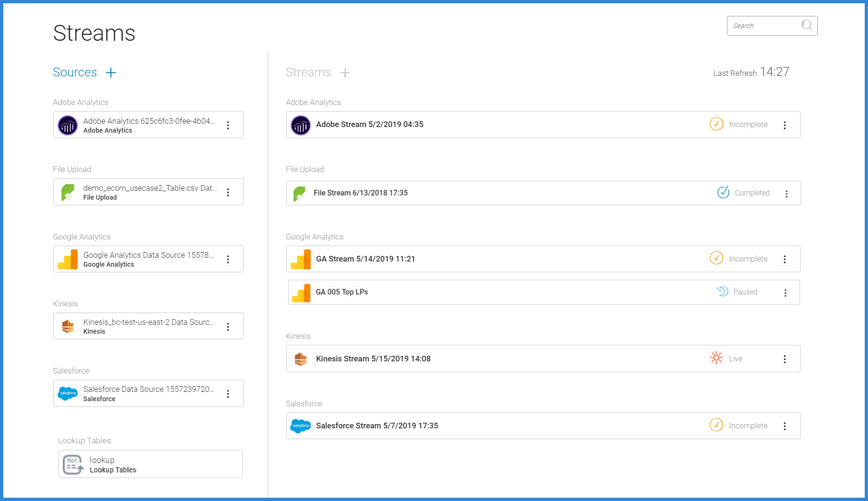Select Google Analytics Data Source 15578 name
This screenshot has height=501, width=868.
(x=149, y=255)
